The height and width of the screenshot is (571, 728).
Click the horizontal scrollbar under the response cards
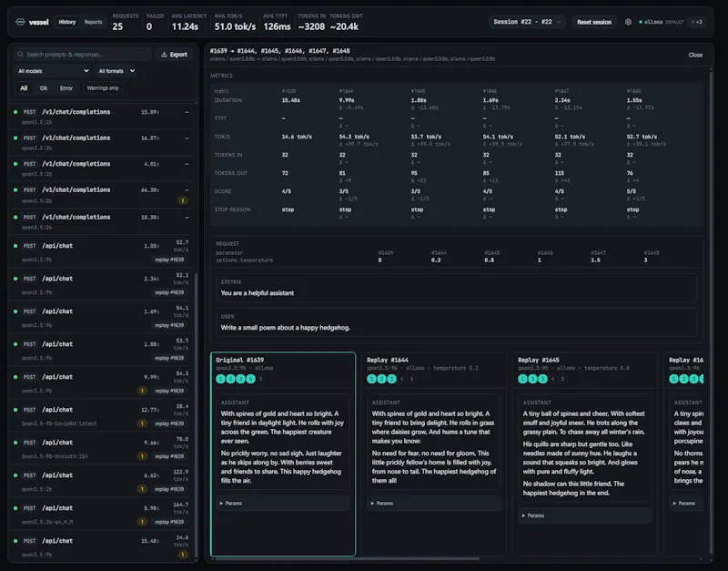click(x=346, y=559)
